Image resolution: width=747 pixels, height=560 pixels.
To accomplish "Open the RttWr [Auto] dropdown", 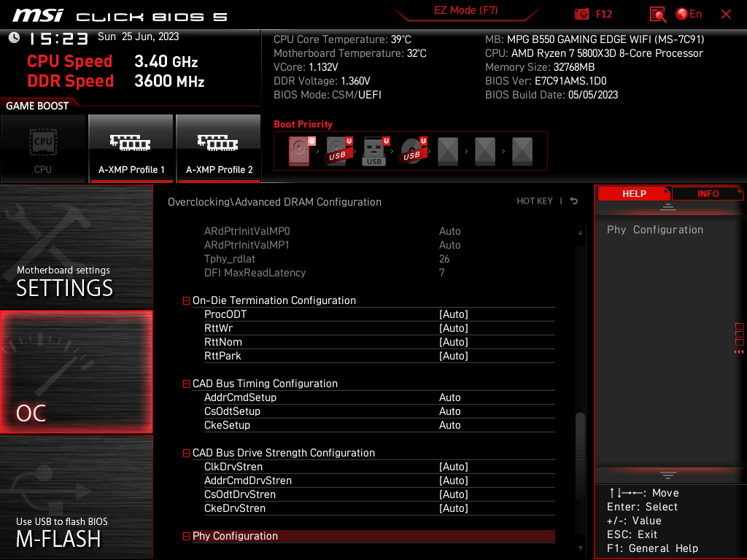I will point(454,328).
